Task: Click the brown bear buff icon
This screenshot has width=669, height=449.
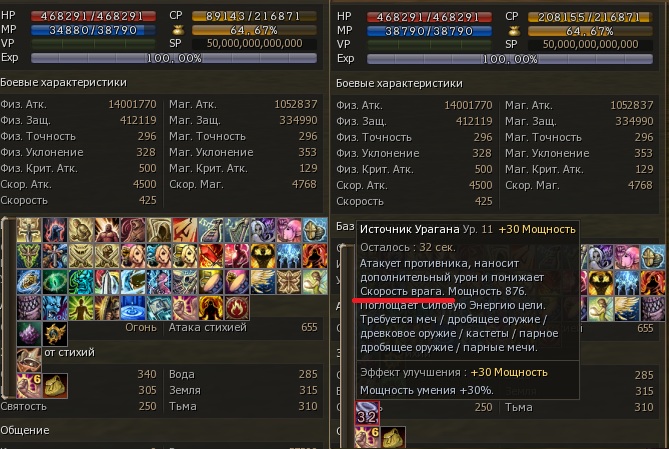Action: point(133,230)
